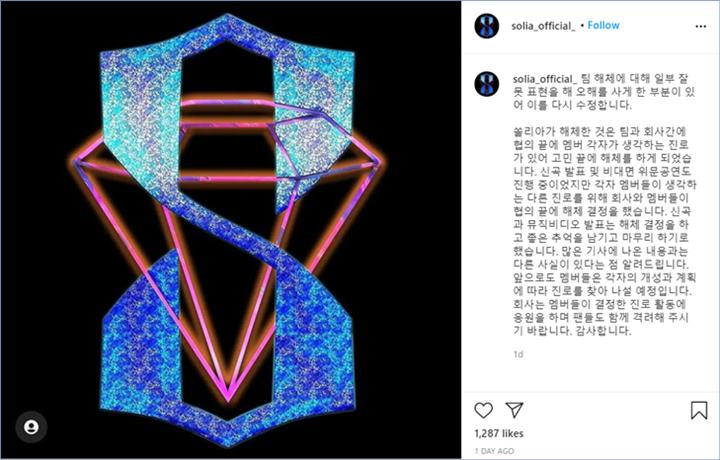Click the 1d time label under caption

(518, 354)
